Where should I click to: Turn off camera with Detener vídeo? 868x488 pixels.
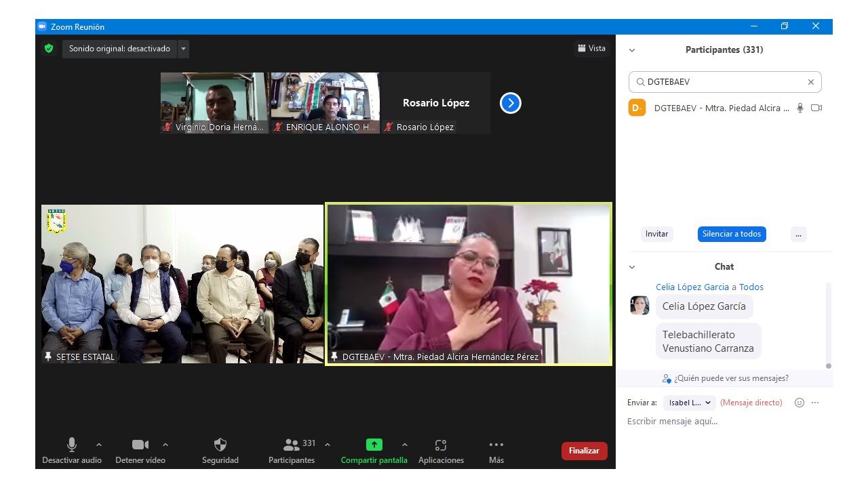140,445
